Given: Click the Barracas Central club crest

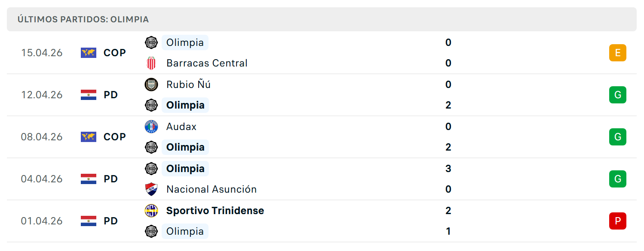Looking at the screenshot, I should (x=151, y=63).
